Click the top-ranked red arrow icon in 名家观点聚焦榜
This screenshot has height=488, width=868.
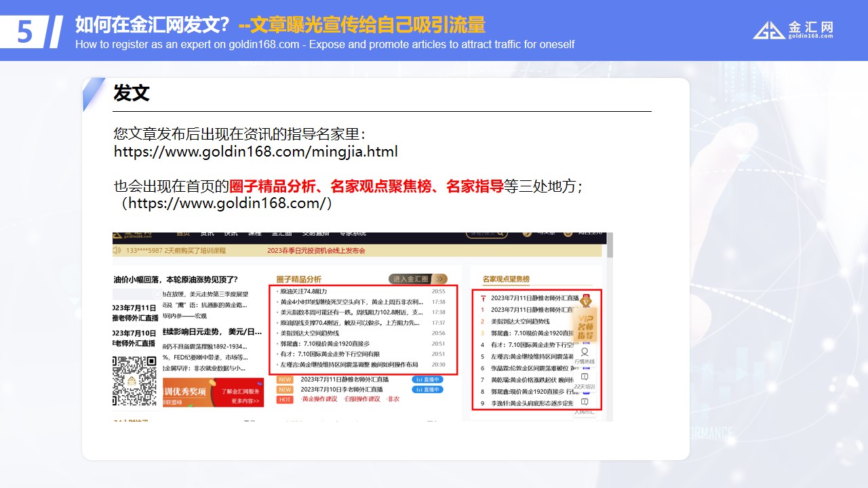click(x=483, y=298)
